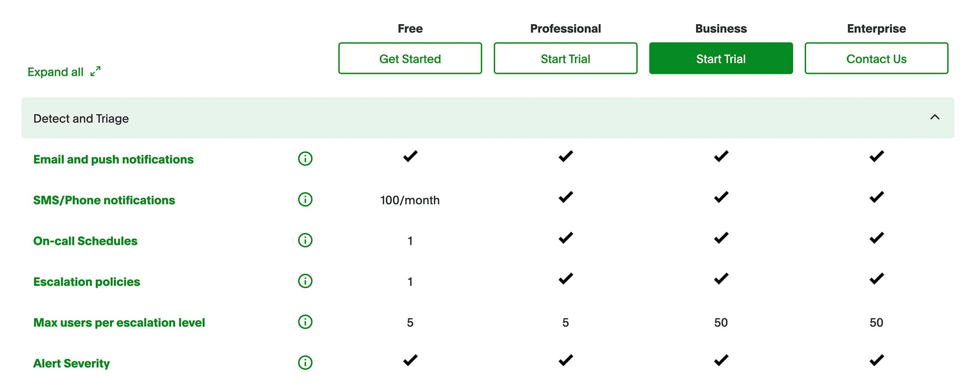Open the Alert Severity feature link
Viewport: 980px width, 392px height.
[x=72, y=363]
